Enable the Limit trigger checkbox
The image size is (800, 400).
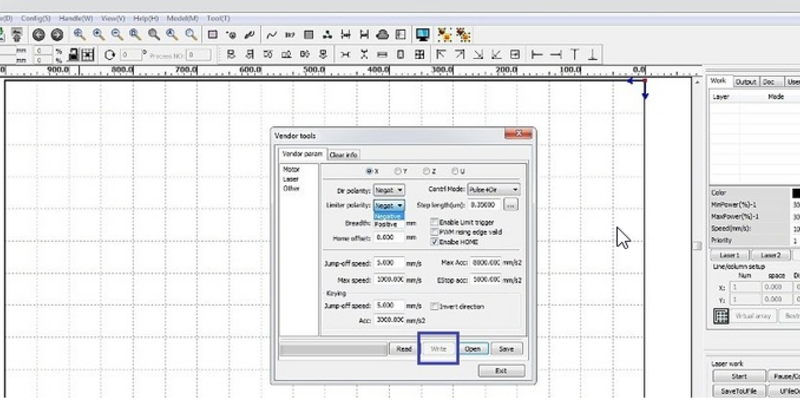click(x=433, y=221)
